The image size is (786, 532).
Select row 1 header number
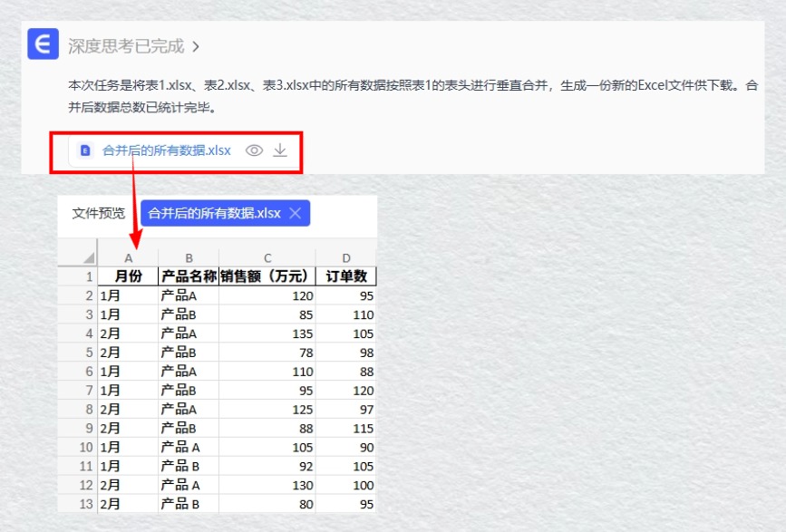pyautogui.click(x=88, y=276)
